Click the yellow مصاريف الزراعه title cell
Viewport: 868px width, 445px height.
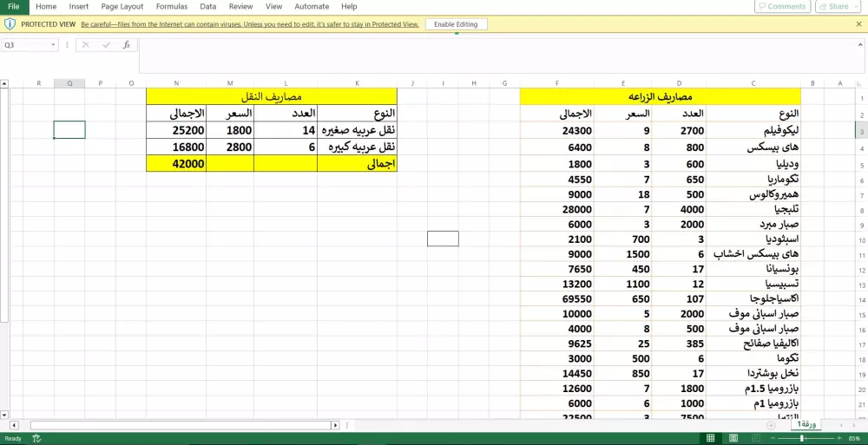point(661,96)
